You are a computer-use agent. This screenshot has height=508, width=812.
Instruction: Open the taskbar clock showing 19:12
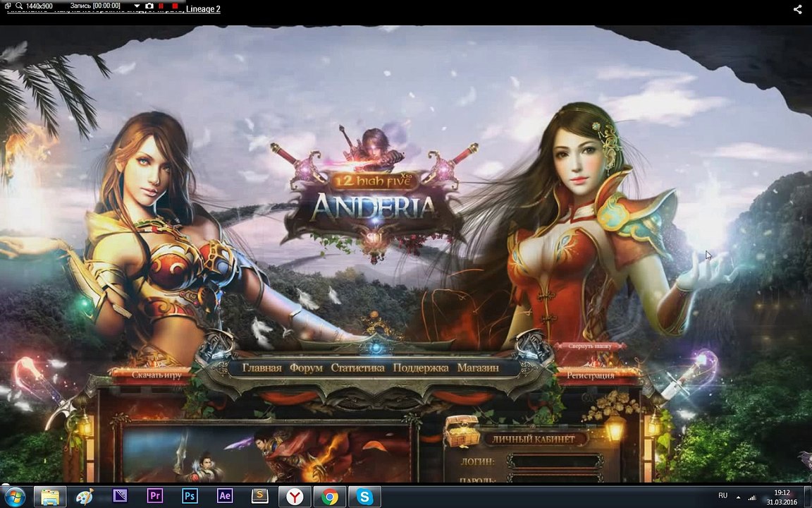tap(782, 497)
